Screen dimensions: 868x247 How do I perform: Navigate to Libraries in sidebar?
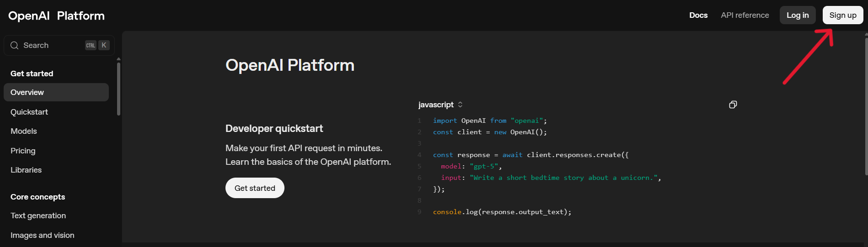(26, 170)
